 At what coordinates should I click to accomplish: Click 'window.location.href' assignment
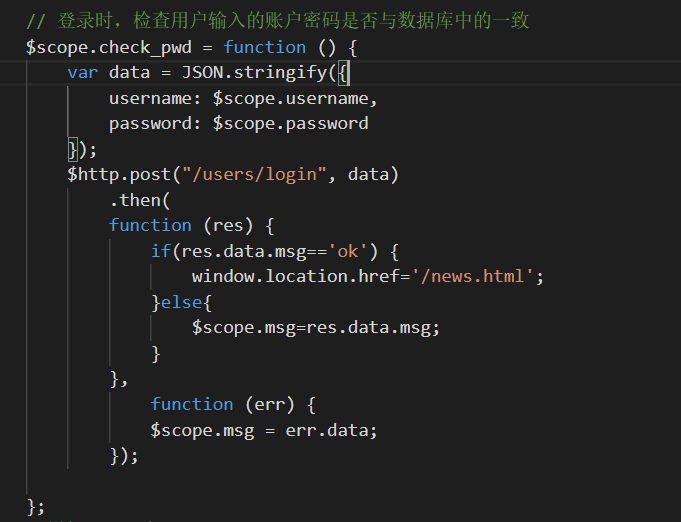pyautogui.click(x=367, y=277)
